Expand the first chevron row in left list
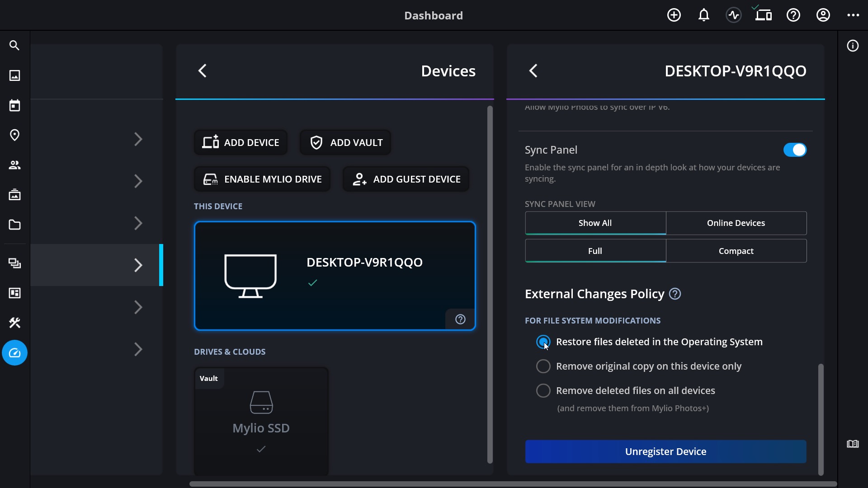868x488 pixels. point(138,139)
